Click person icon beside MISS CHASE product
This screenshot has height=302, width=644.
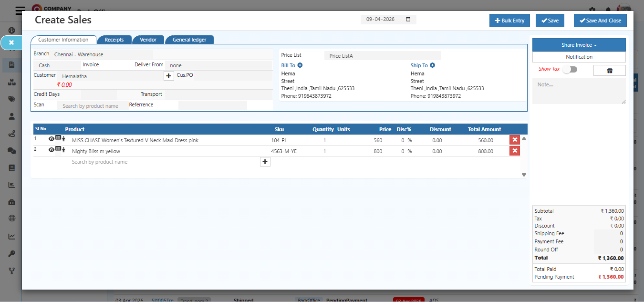click(x=63, y=139)
